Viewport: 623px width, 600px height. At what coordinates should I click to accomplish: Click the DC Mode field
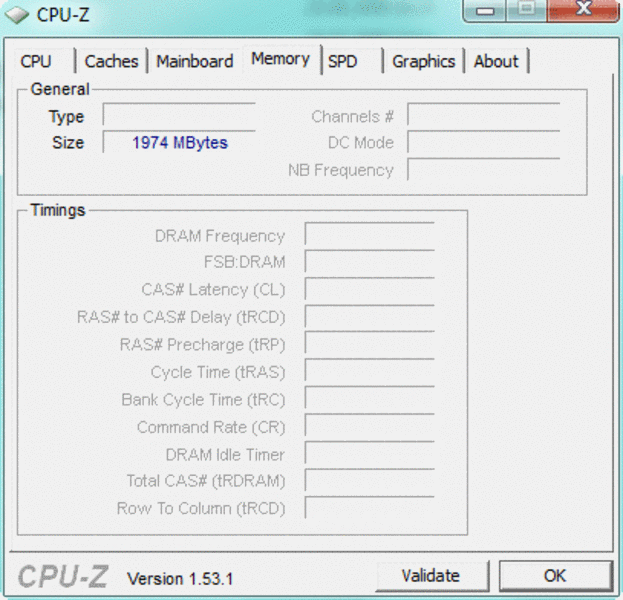[484, 142]
